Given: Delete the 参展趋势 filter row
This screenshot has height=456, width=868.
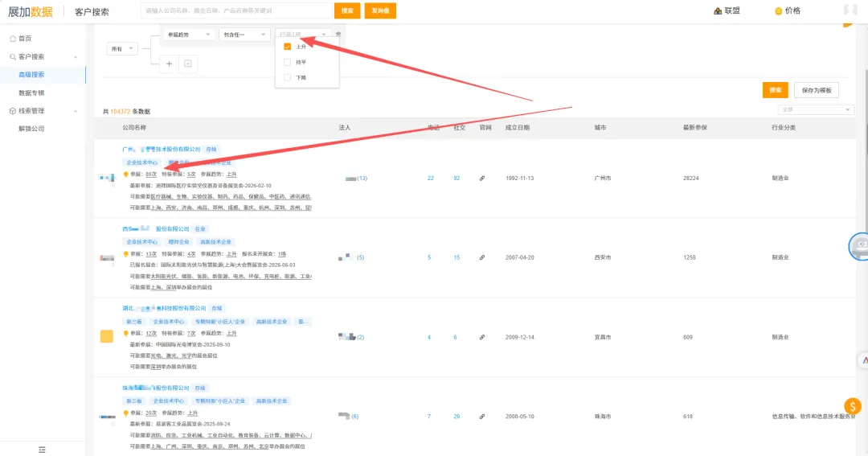Looking at the screenshot, I should pyautogui.click(x=338, y=35).
